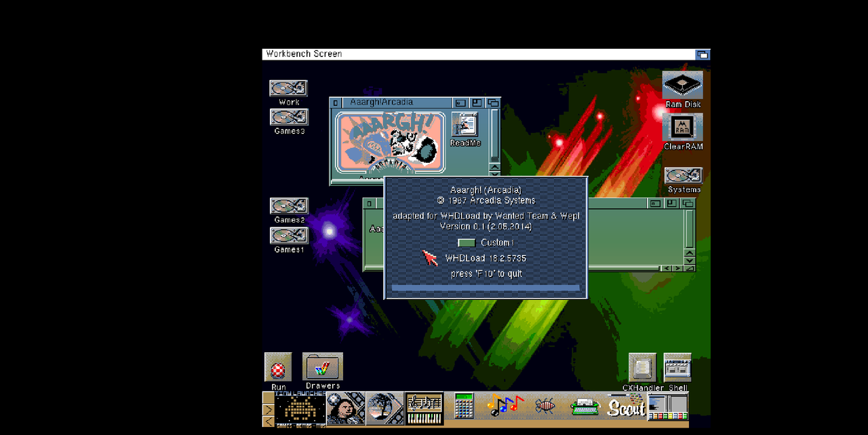Click the "Version 0.1 (2.05.2014)" text
868x435 pixels.
point(486,226)
